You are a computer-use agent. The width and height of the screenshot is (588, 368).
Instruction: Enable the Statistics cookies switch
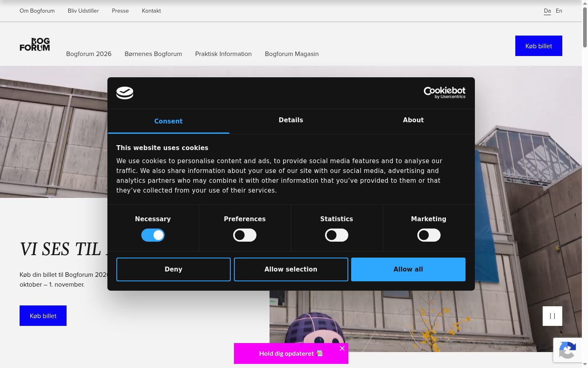336,235
